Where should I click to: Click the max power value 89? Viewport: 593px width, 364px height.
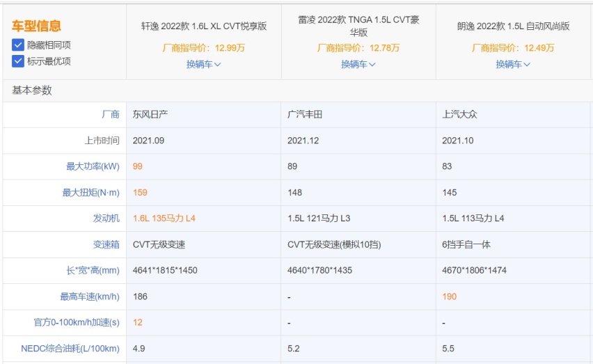pyautogui.click(x=292, y=166)
